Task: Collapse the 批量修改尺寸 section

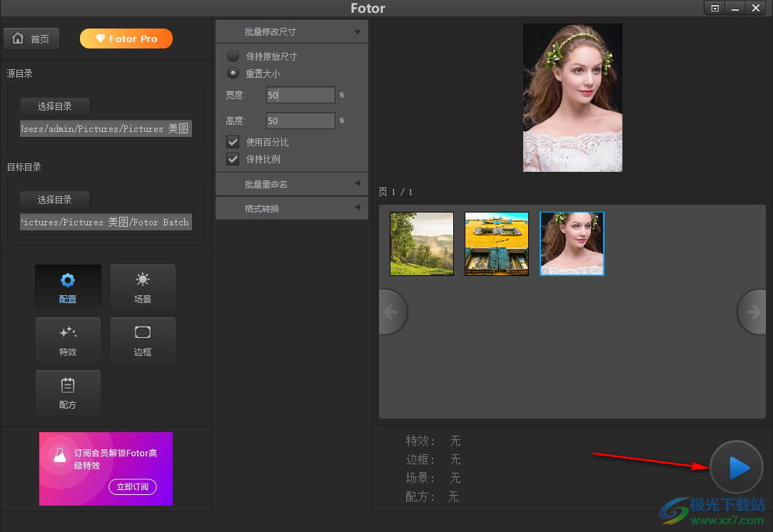Action: pos(292,31)
